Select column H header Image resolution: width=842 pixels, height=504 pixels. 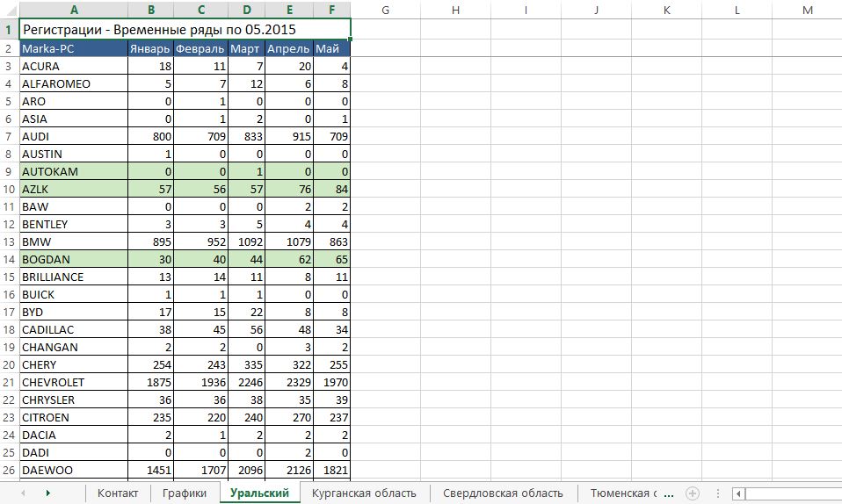(x=456, y=10)
